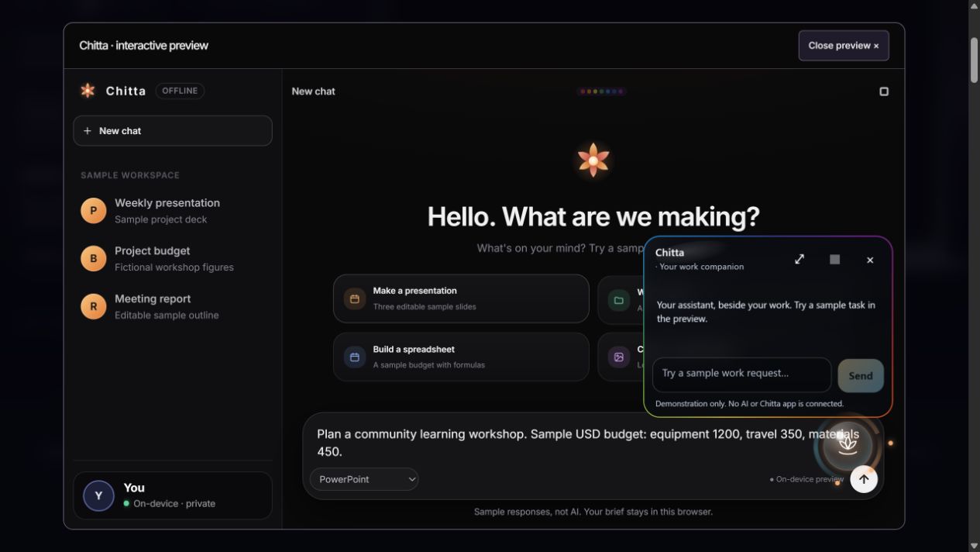Click 'Three editable sample slides' text
The image size is (980, 552).
pyautogui.click(x=425, y=307)
